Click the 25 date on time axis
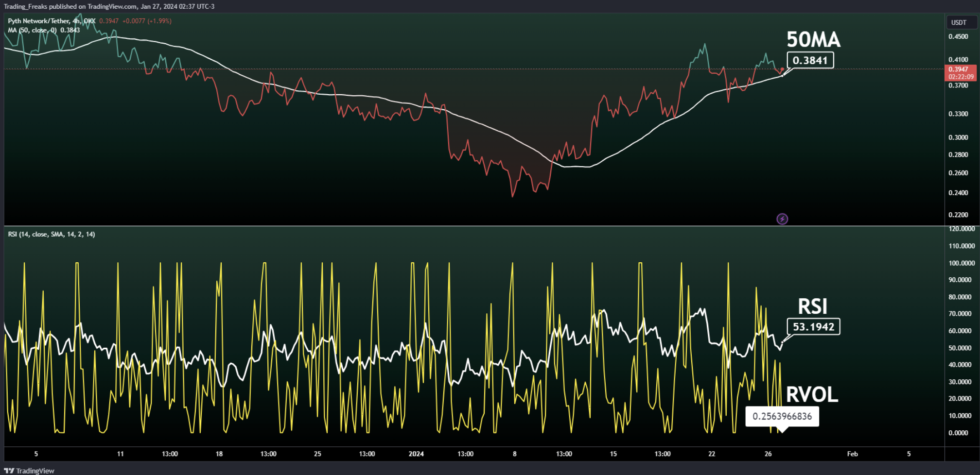Screen dimensions: 980x475 point(317,454)
